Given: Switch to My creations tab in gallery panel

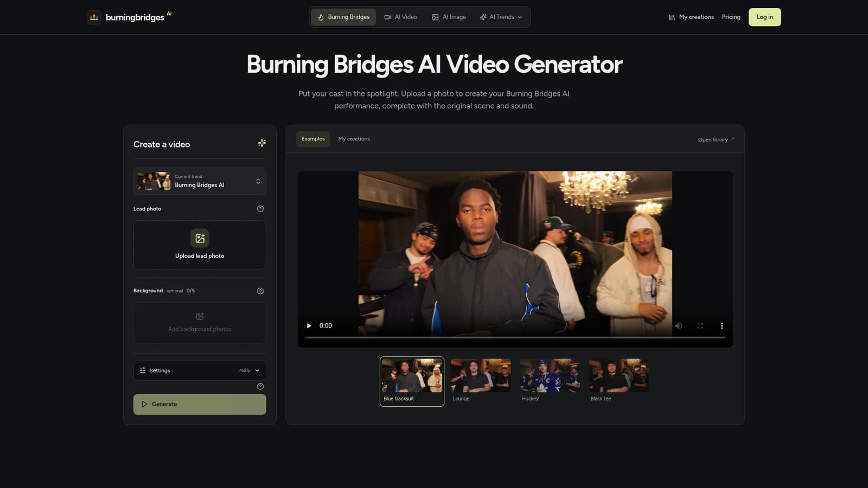Looking at the screenshot, I should [x=354, y=139].
